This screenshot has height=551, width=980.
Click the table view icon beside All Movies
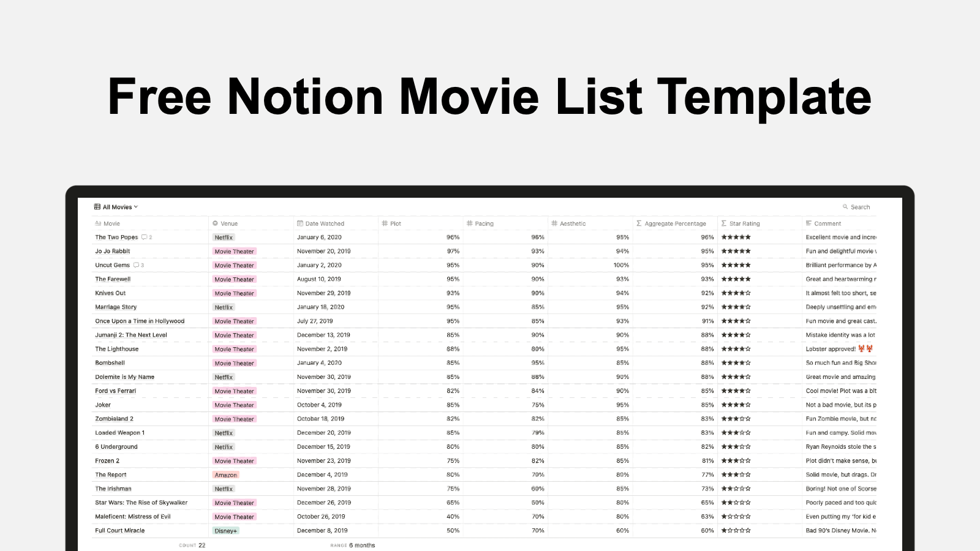97,207
